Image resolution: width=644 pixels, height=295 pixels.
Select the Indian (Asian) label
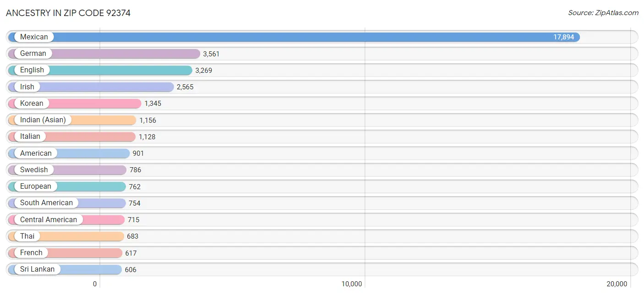(x=43, y=120)
